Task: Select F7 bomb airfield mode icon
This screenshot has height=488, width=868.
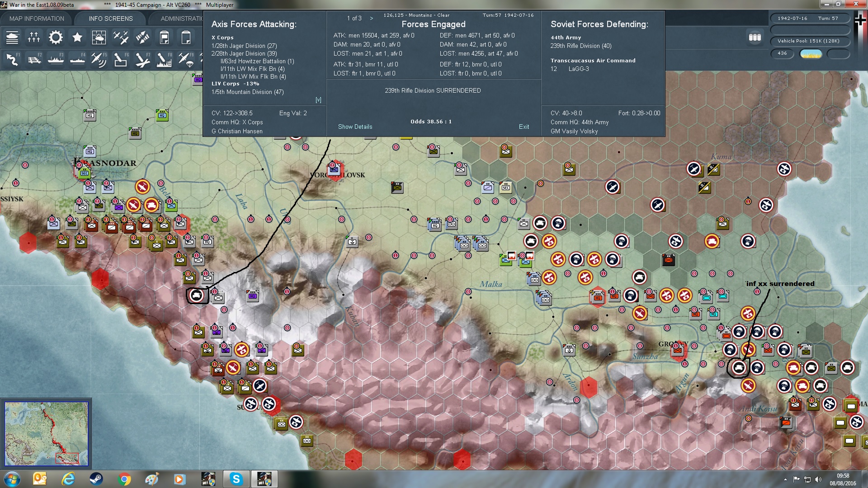Action: 142,59
